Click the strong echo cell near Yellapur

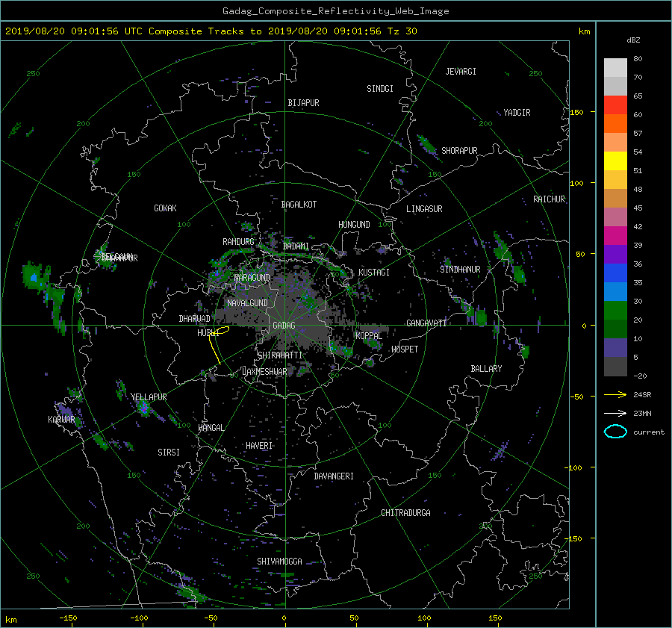pos(144,408)
